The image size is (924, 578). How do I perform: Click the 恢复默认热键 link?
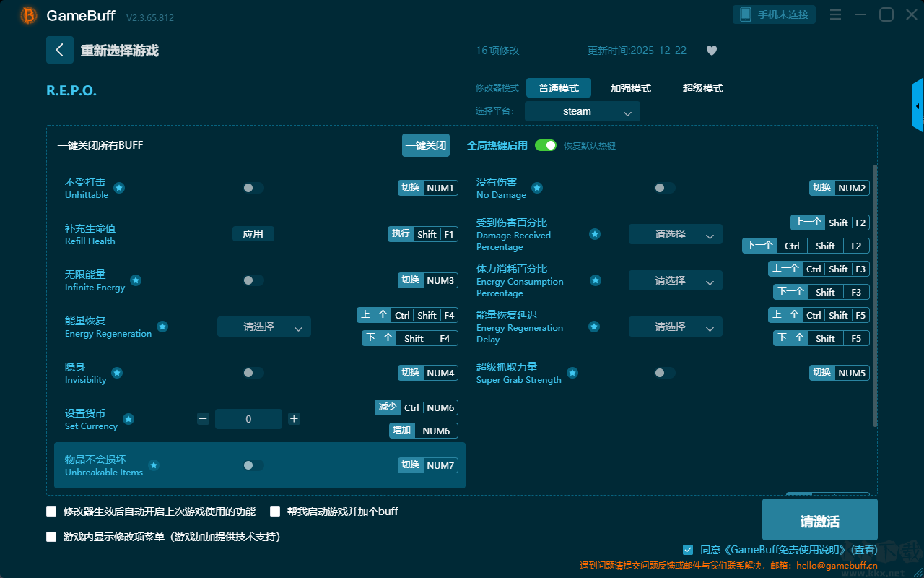pos(590,146)
